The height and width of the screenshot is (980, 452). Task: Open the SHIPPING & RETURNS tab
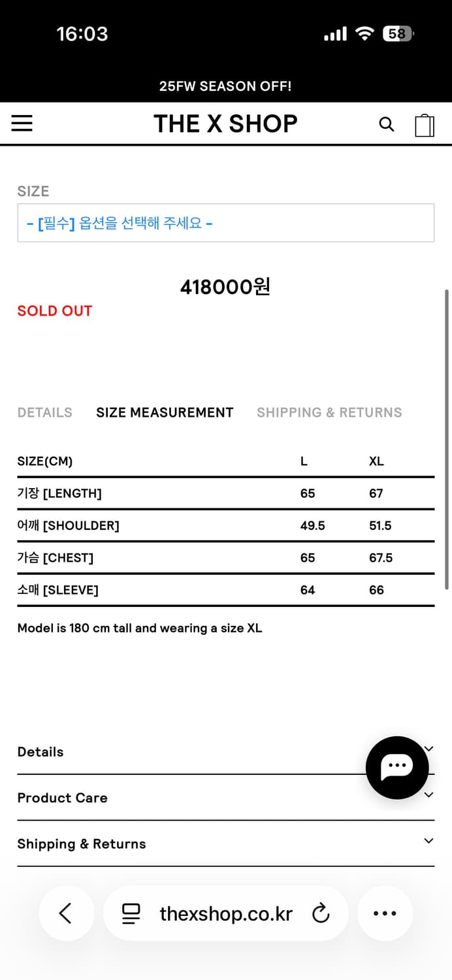click(x=329, y=412)
